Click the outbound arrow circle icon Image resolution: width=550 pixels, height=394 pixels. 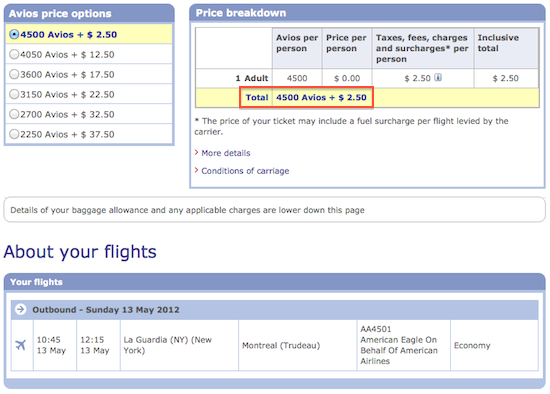tap(21, 309)
